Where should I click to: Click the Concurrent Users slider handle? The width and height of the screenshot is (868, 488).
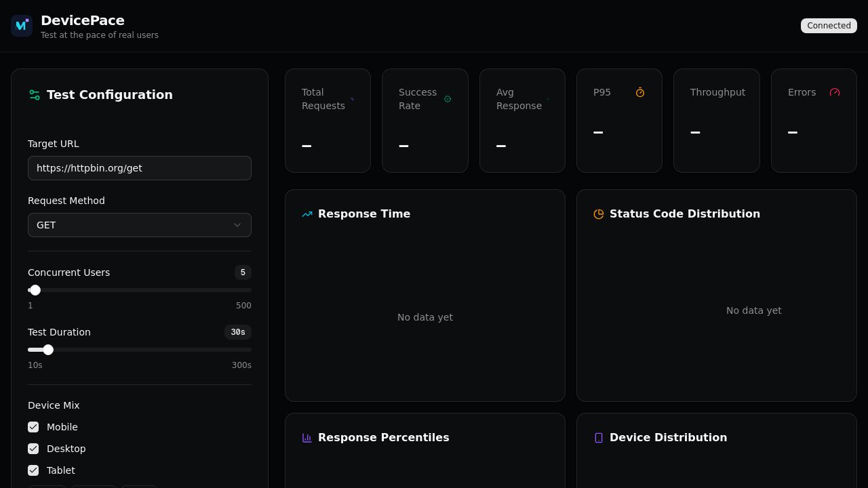tap(35, 290)
